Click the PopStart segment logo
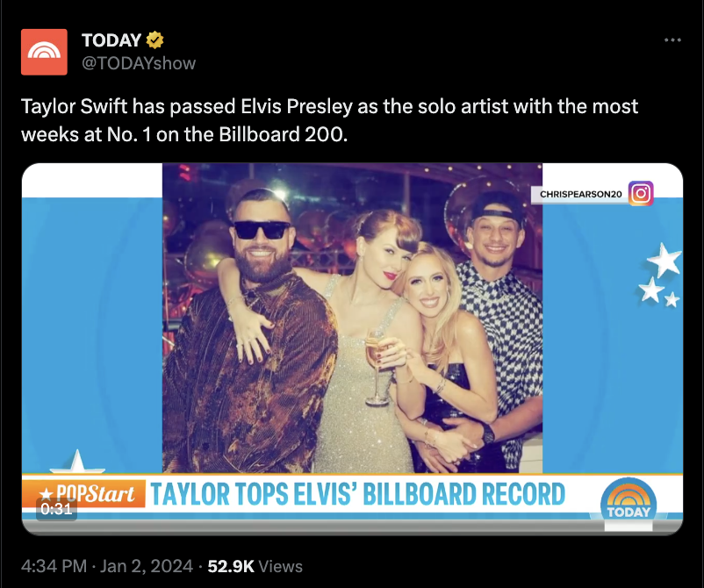The image size is (704, 588). click(x=83, y=494)
